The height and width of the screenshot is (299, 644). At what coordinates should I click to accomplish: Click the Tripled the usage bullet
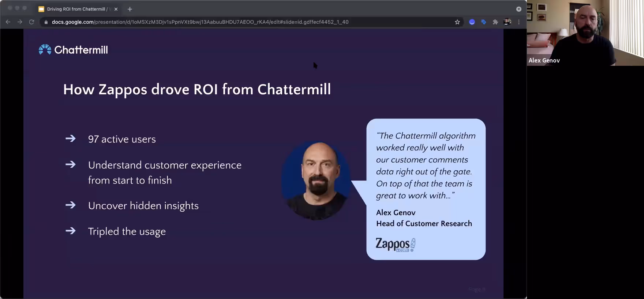[x=127, y=232]
